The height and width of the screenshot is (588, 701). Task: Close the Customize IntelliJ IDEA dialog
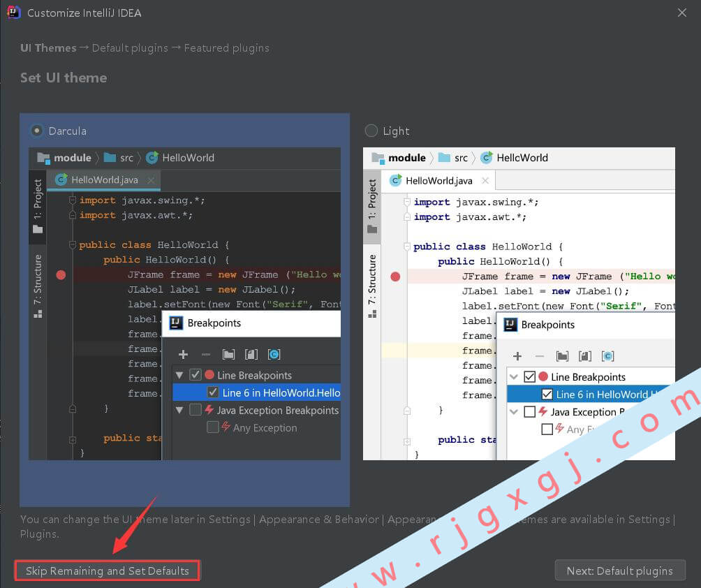[681, 13]
